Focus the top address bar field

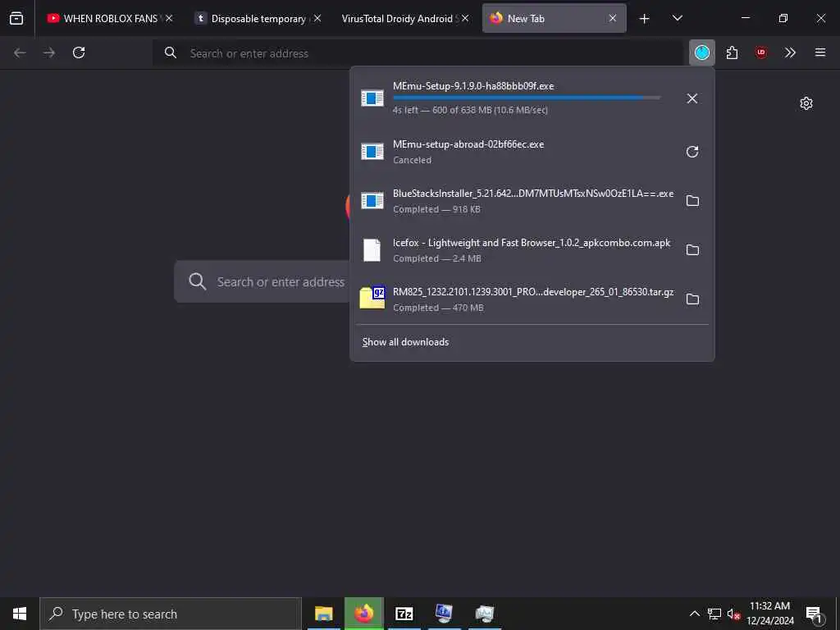(418, 53)
